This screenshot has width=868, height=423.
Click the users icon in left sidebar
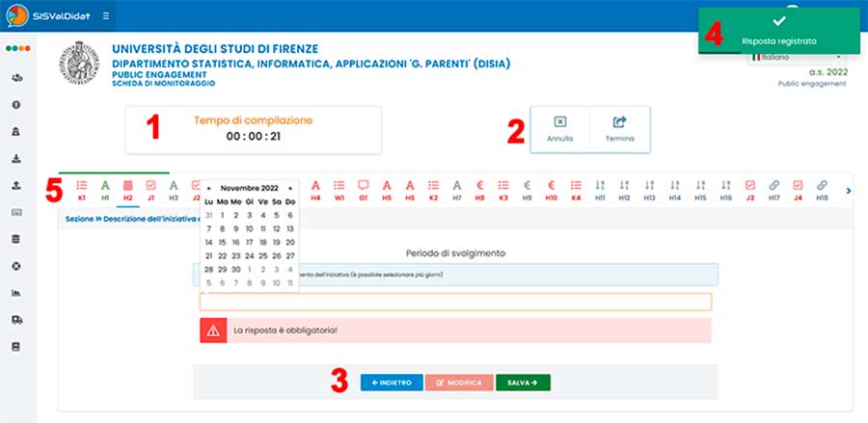click(16, 77)
